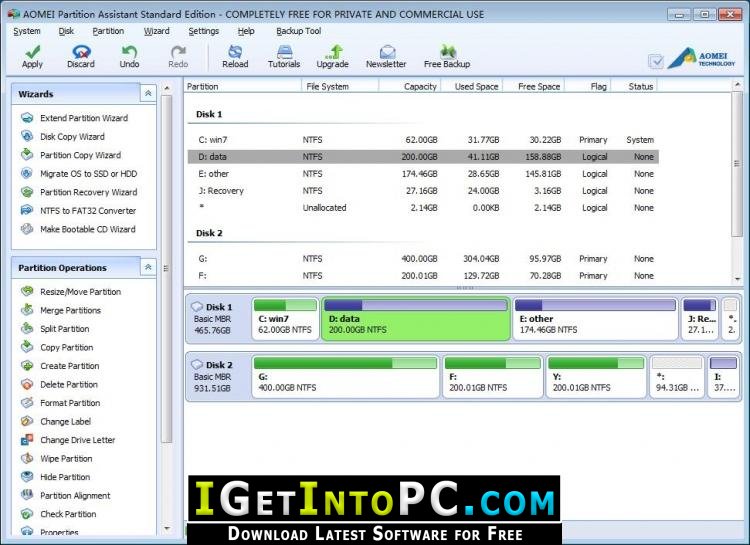Image resolution: width=750 pixels, height=545 pixels.
Task: Choose Check Partition operation
Action: (x=58, y=514)
